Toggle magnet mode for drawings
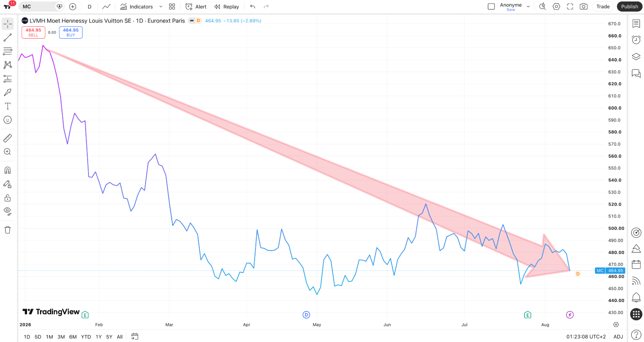The image size is (644, 342). [8, 170]
